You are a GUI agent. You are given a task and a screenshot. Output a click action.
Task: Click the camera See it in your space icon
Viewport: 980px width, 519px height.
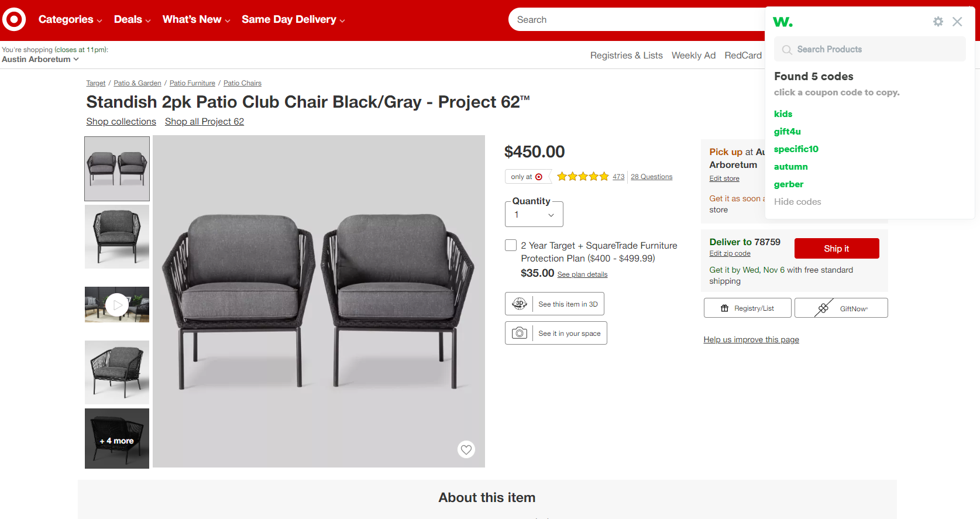(520, 333)
